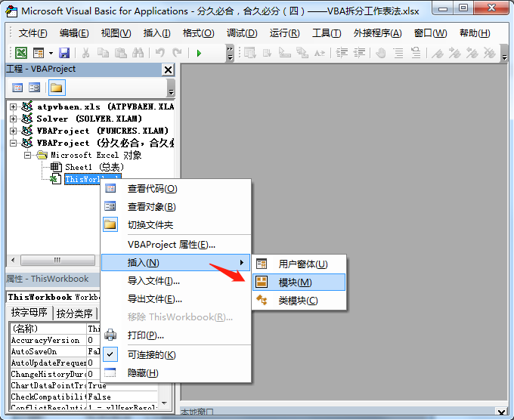The height and width of the screenshot is (420, 514).
Task: Click project tree horizontal scrollbar thumb
Action: coord(57,260)
